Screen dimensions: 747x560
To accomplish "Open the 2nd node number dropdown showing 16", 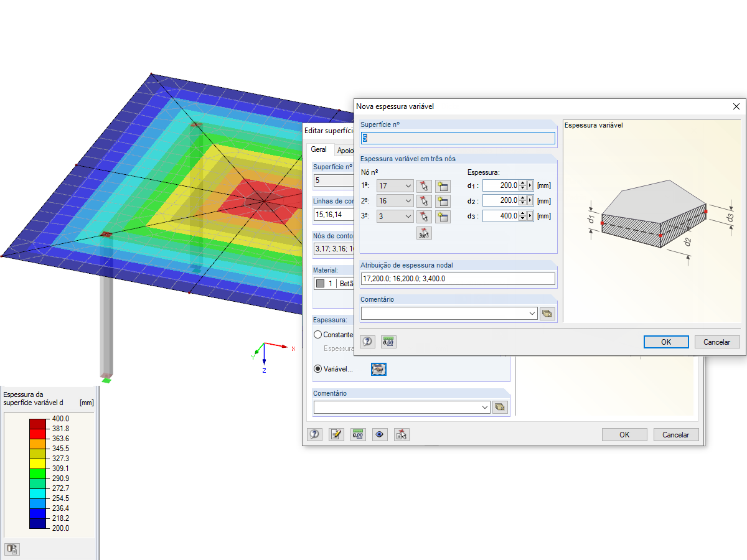I will click(395, 201).
